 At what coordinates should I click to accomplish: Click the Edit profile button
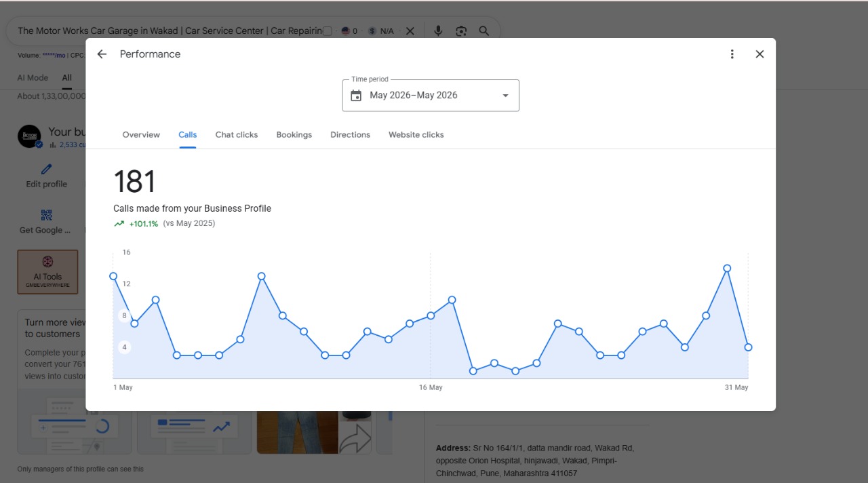click(47, 176)
